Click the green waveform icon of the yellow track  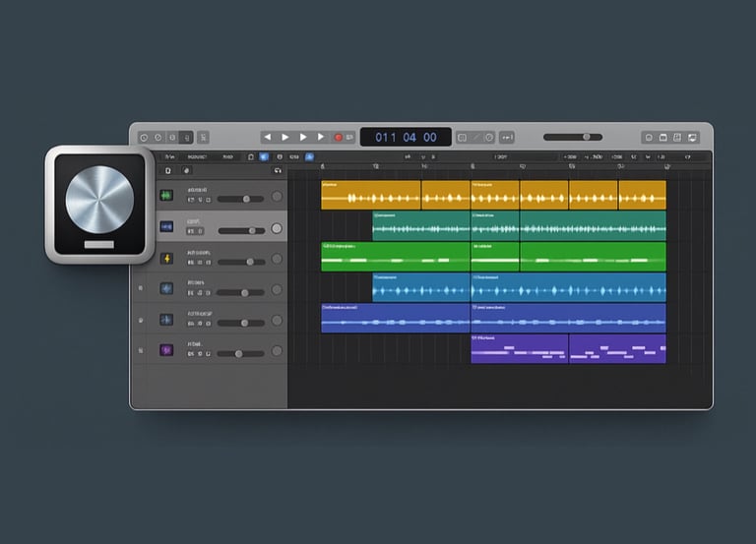click(166, 195)
